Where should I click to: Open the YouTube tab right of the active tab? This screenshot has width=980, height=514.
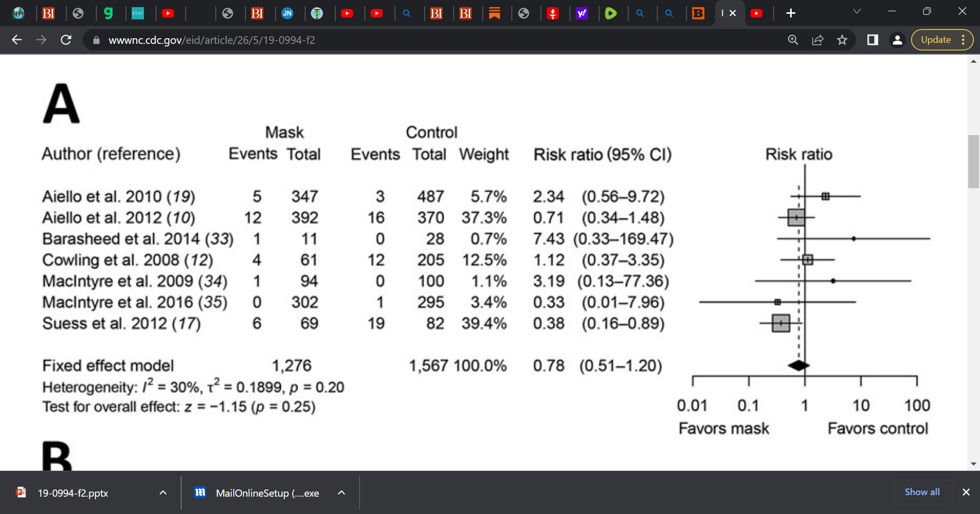757,13
